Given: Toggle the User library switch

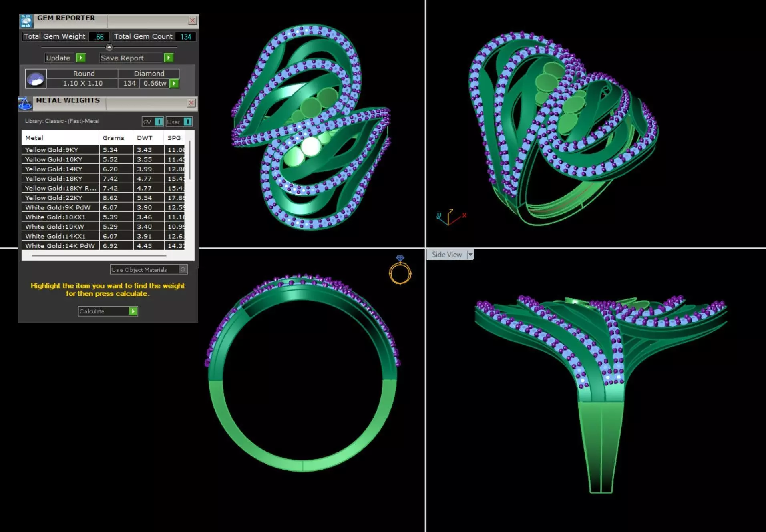Looking at the screenshot, I should point(179,122).
